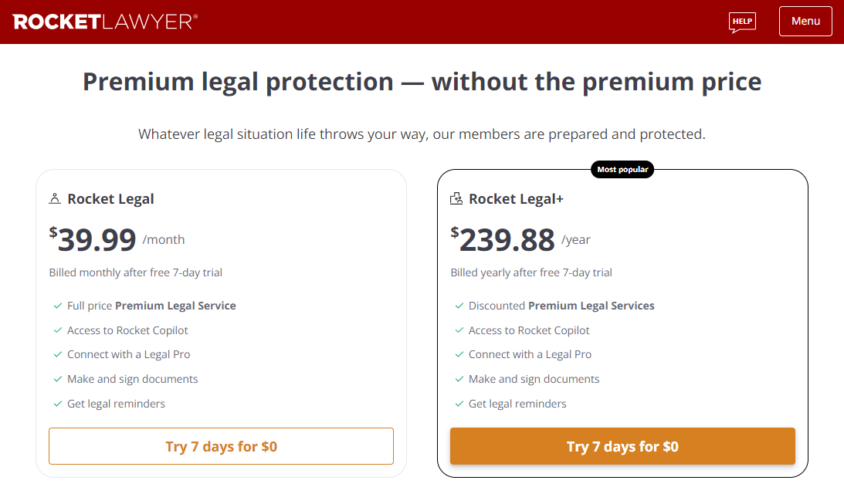This screenshot has width=844, height=504.
Task: Click the checkmark beside Discounted Premium Legal Services
Action: (459, 305)
